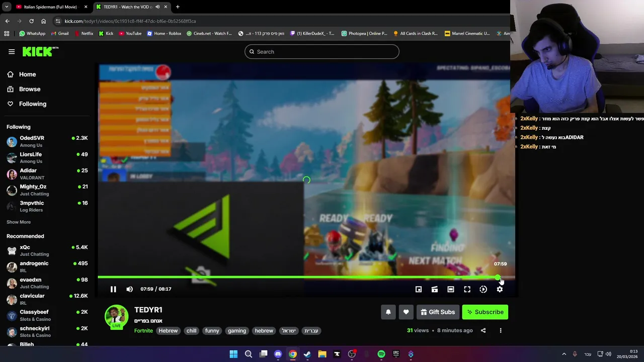Open Adidar channel in Following list
Image resolution: width=644 pixels, height=362 pixels.
[x=47, y=174]
